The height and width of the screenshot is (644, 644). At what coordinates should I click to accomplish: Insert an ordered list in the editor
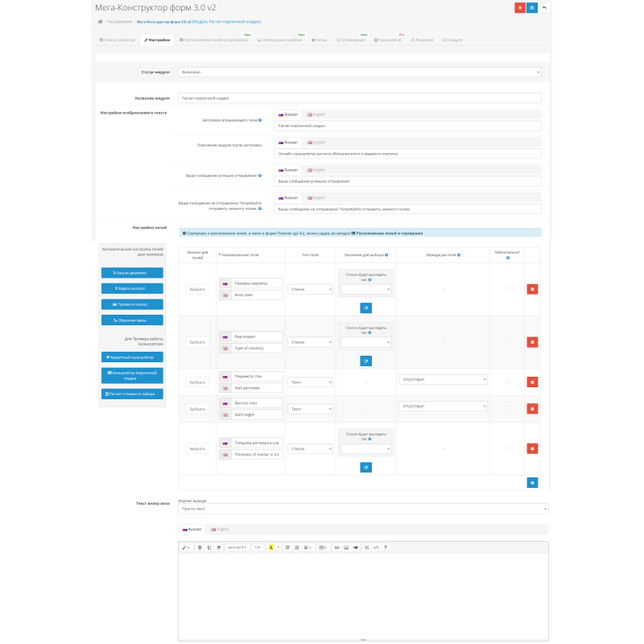click(297, 547)
